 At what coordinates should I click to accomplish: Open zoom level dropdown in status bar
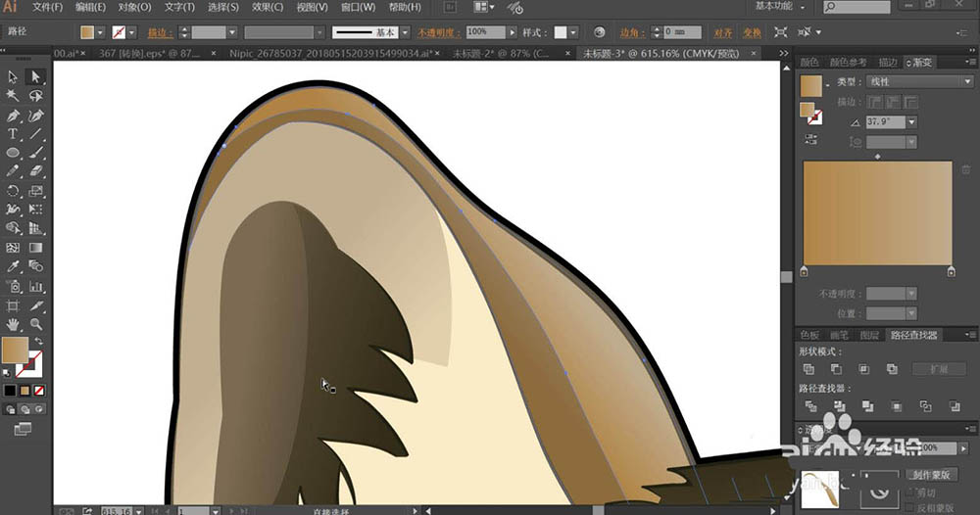pyautogui.click(x=138, y=511)
